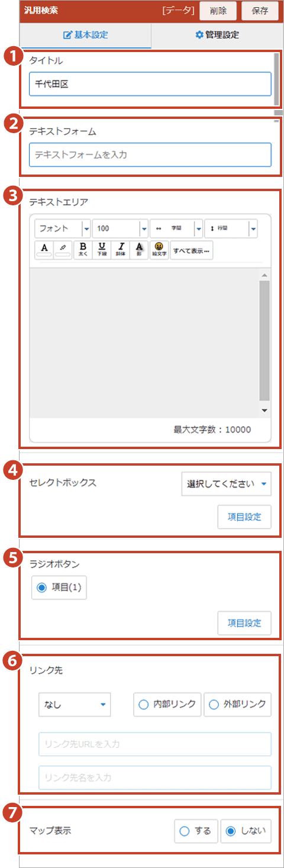This screenshot has width=284, height=868.
Task: Expand the 選択してください select box
Action: [226, 483]
